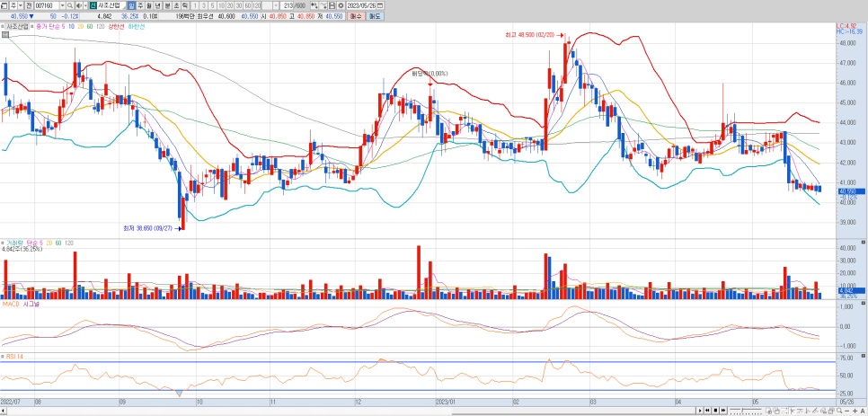Click the minus zoom-out icon at bottom right
Viewport: 868px width, 416px height.
[847, 411]
